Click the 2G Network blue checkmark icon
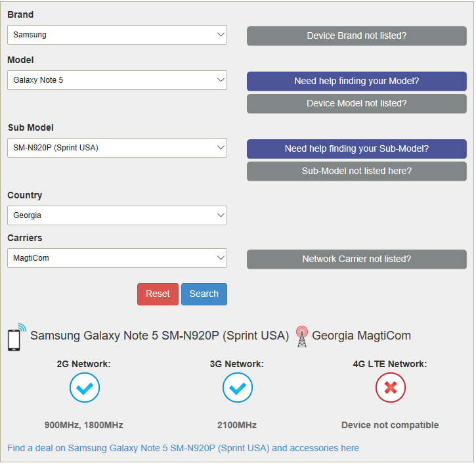 [x=84, y=388]
